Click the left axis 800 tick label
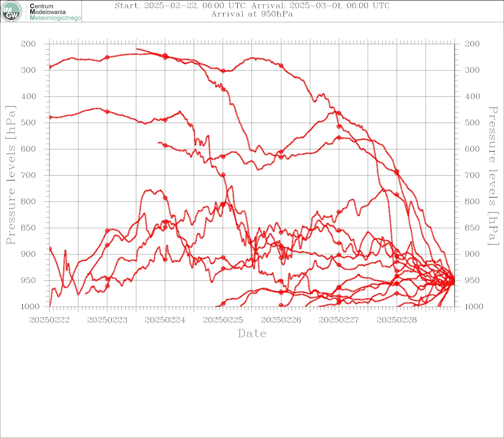Screen dimensions: 504x438 28,201
